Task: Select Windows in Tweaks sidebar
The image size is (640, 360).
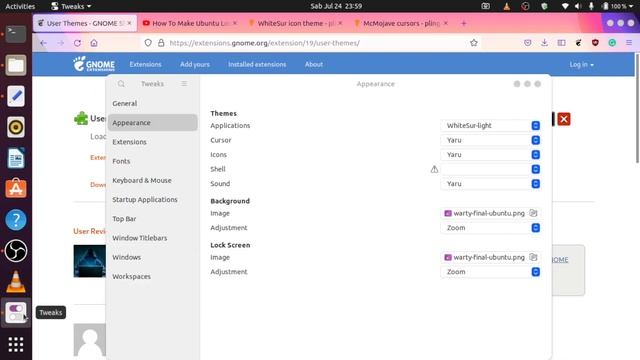Action: pos(153,257)
